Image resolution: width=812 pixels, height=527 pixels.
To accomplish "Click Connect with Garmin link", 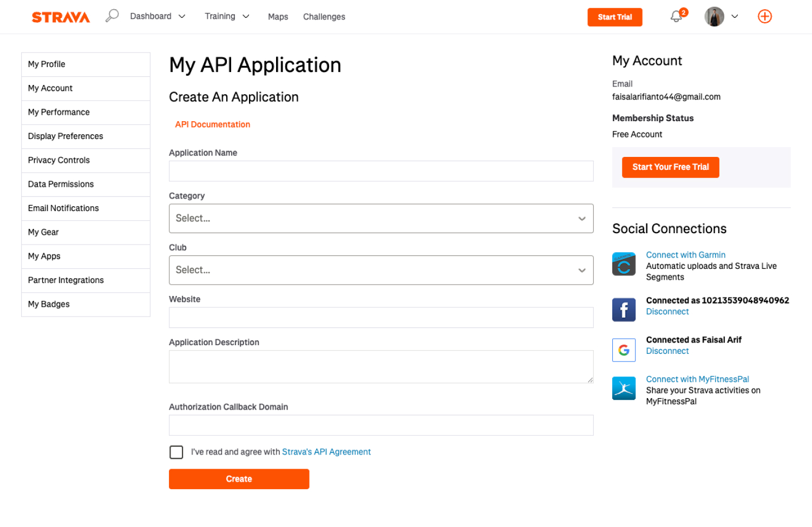I will pyautogui.click(x=686, y=255).
